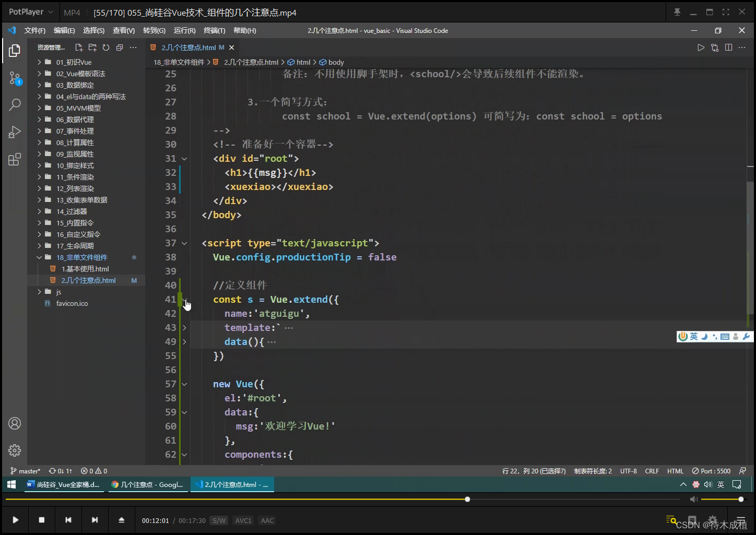Seek on the PotPlayer video progress bar

point(342,500)
